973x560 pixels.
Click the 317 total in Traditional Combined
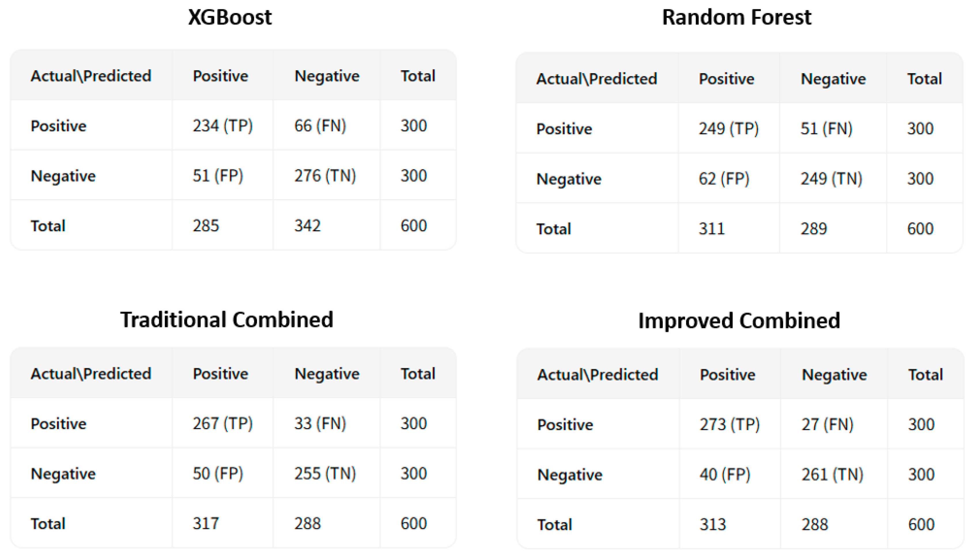click(x=206, y=523)
